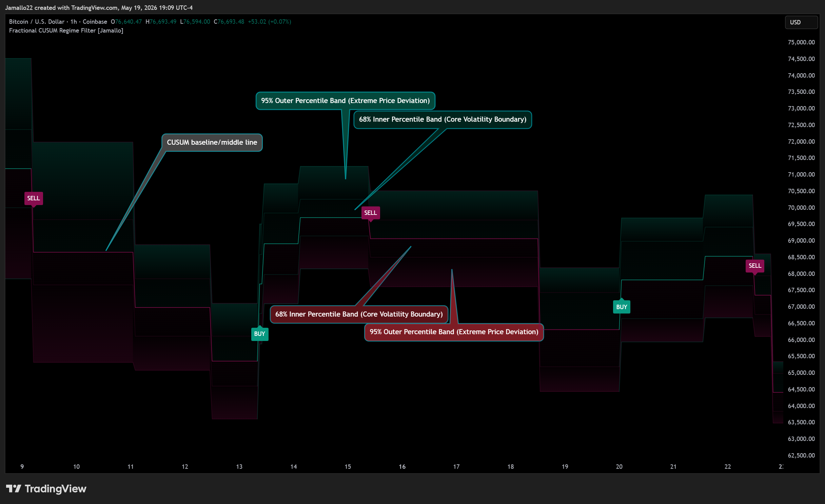Image resolution: width=825 pixels, height=504 pixels.
Task: Click the +53.02 (+0.07%) change value
Action: tap(270, 22)
